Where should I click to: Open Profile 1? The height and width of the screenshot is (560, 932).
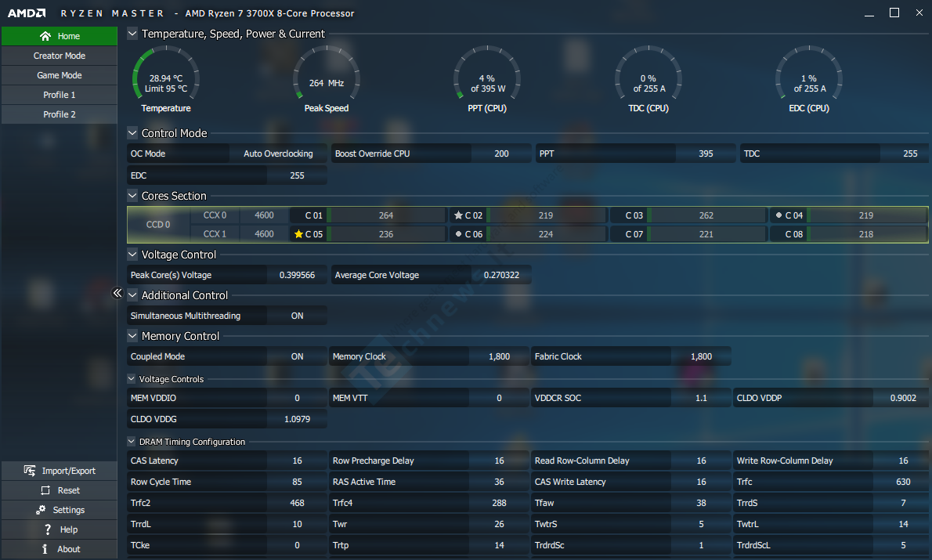pyautogui.click(x=60, y=95)
